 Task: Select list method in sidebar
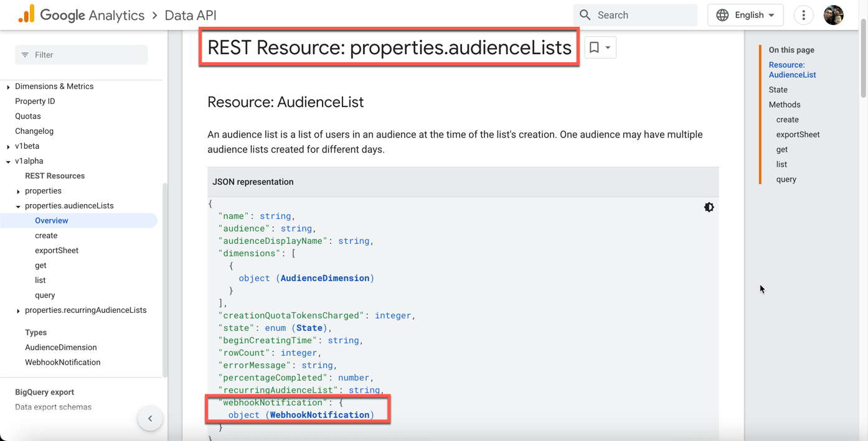tap(40, 280)
